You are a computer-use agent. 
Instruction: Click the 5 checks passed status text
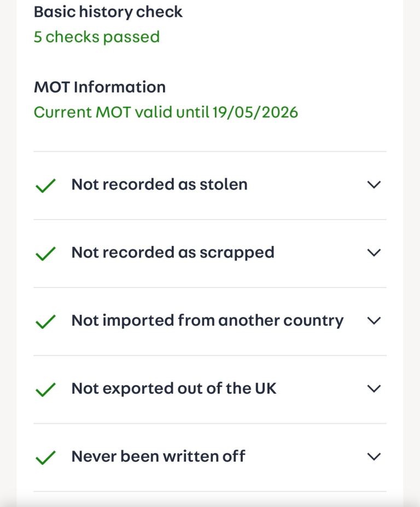tap(97, 37)
